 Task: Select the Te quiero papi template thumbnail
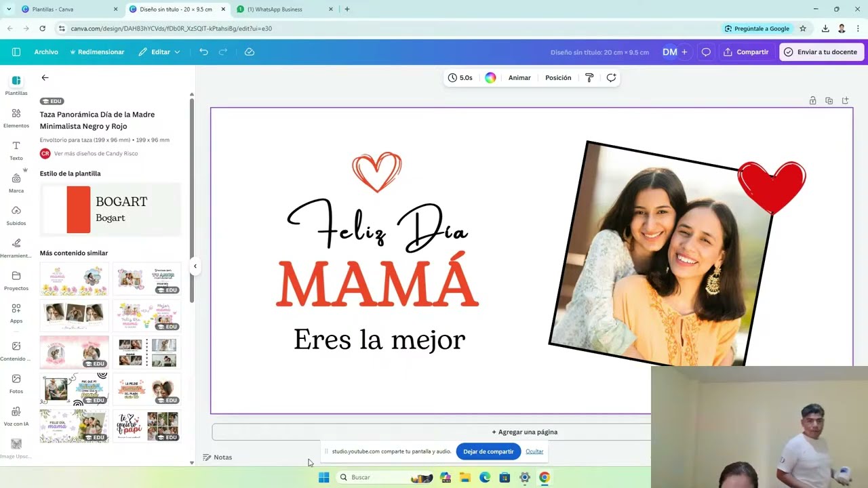146,426
